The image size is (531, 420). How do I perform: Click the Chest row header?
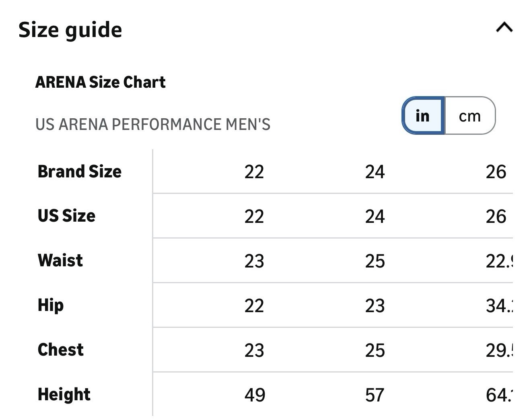pyautogui.click(x=61, y=350)
